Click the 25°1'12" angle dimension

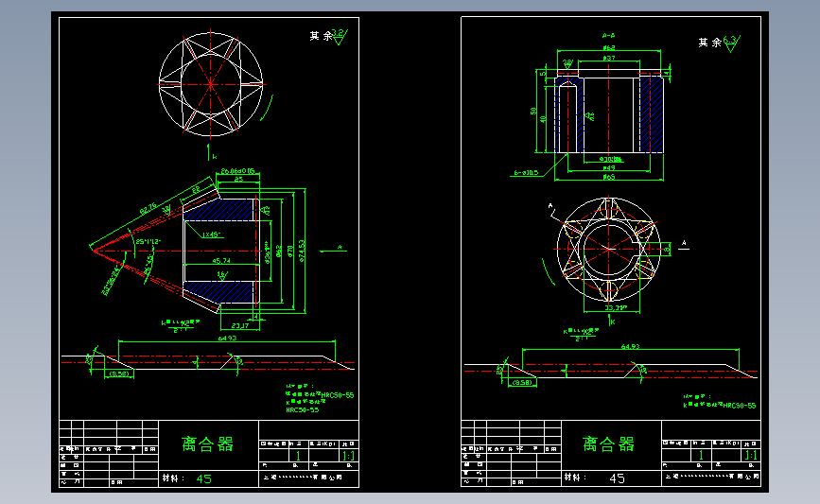(x=148, y=241)
